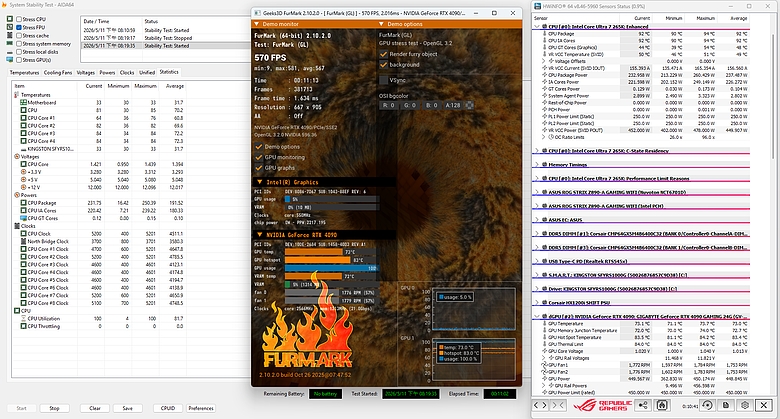Screen dimensions: 780x419
Task: Collapse the Intel(R) Graphics section
Action: (x=260, y=182)
